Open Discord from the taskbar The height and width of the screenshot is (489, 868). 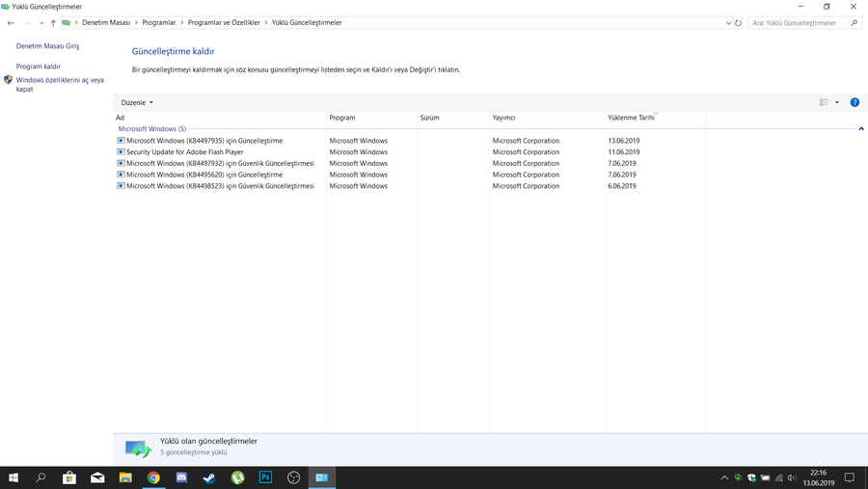[x=181, y=477]
